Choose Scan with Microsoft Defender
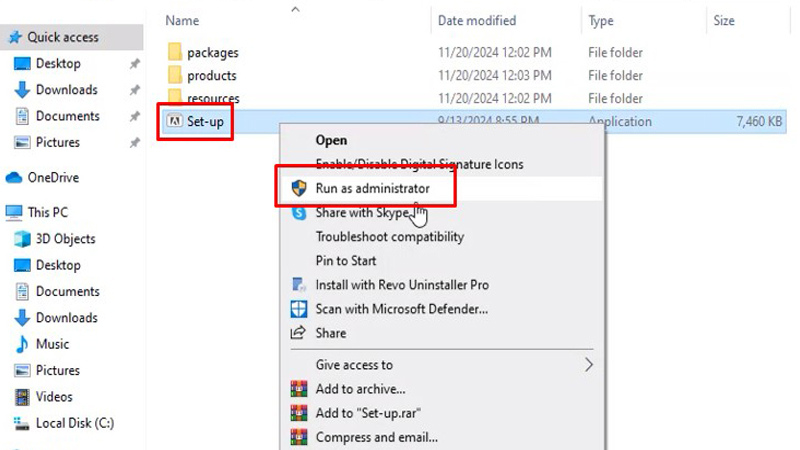 (402, 309)
